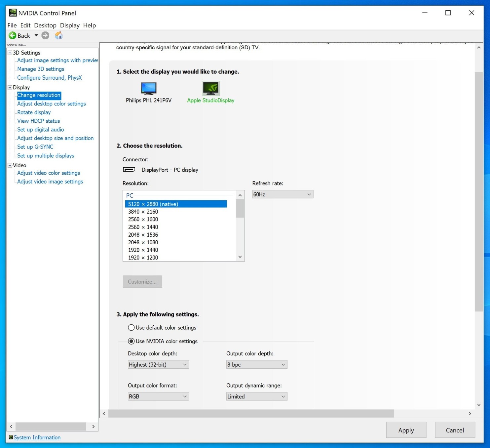
Task: Open the File menu
Action: pos(12,25)
